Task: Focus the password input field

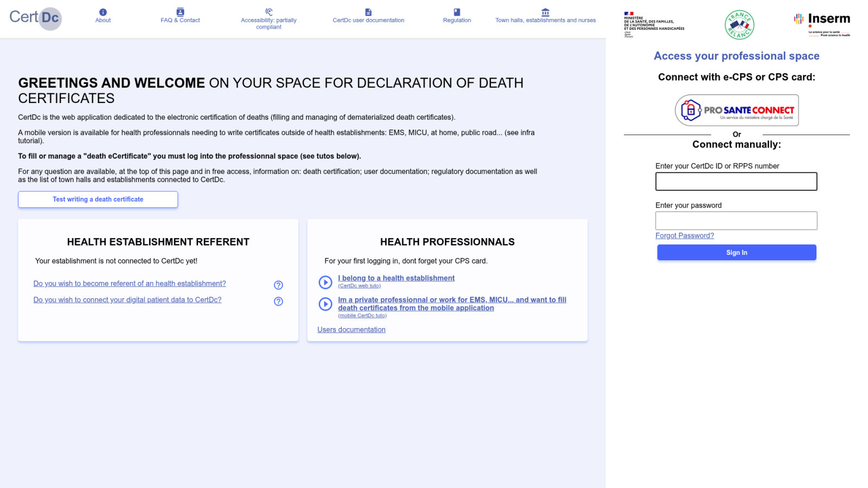Action: coord(736,221)
